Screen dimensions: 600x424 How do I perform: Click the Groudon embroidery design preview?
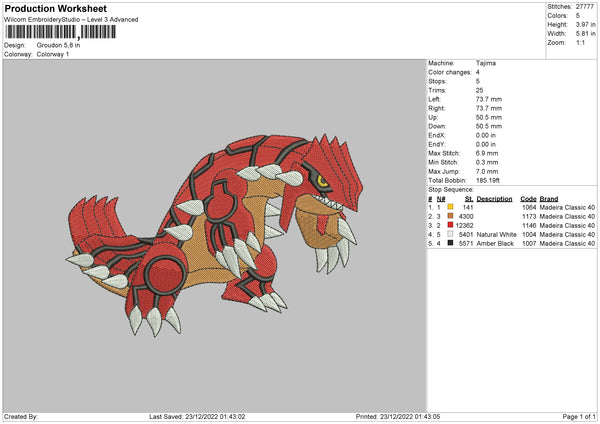(x=214, y=234)
